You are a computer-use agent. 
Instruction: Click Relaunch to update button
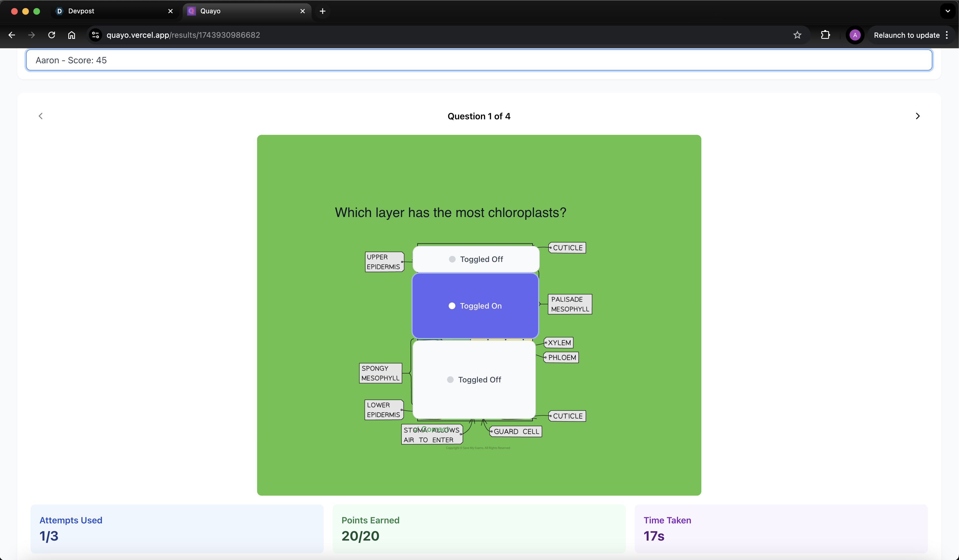907,35
